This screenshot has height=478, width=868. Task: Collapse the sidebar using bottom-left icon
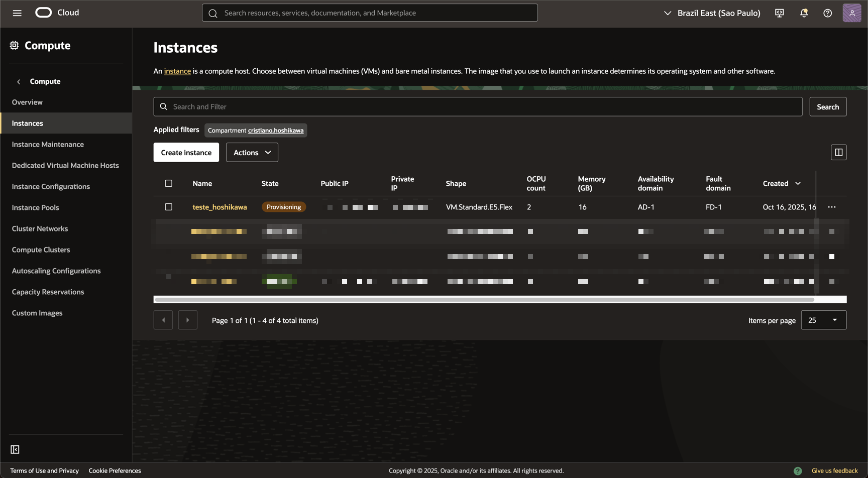[15, 449]
